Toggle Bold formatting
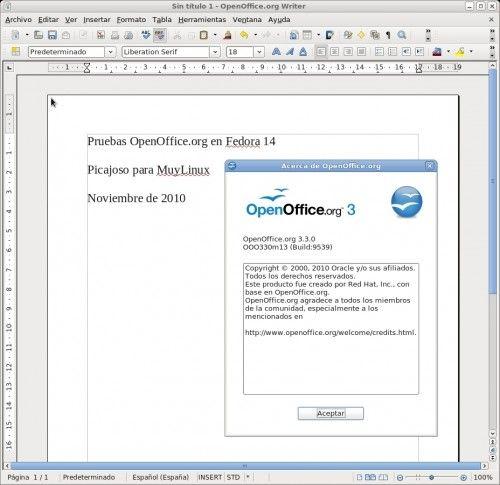The height and width of the screenshot is (485, 500). pyautogui.click(x=276, y=52)
